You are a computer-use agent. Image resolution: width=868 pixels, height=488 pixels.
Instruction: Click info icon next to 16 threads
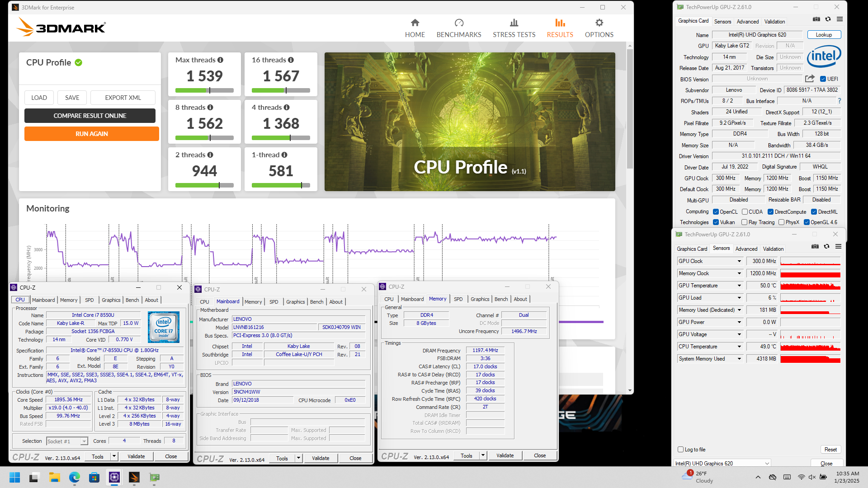[x=291, y=60]
